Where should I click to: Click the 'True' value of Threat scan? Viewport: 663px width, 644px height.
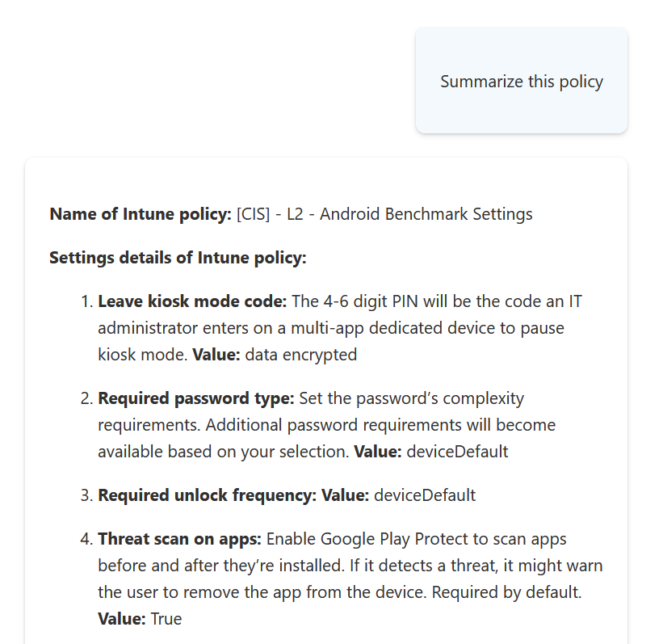[166, 619]
